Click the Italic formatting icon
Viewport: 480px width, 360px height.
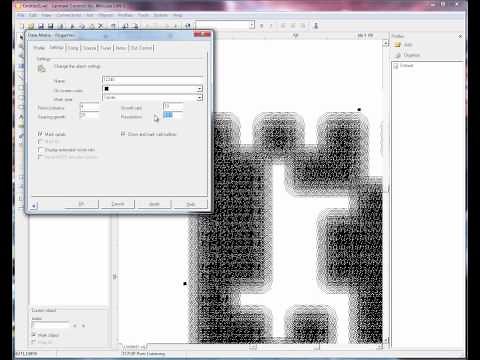coord(271,26)
